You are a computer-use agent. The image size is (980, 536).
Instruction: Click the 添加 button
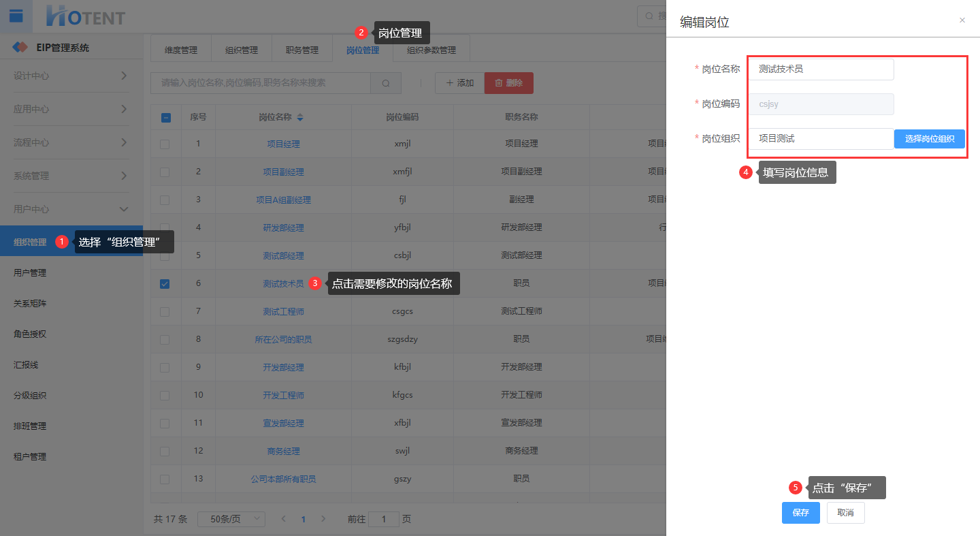point(459,83)
